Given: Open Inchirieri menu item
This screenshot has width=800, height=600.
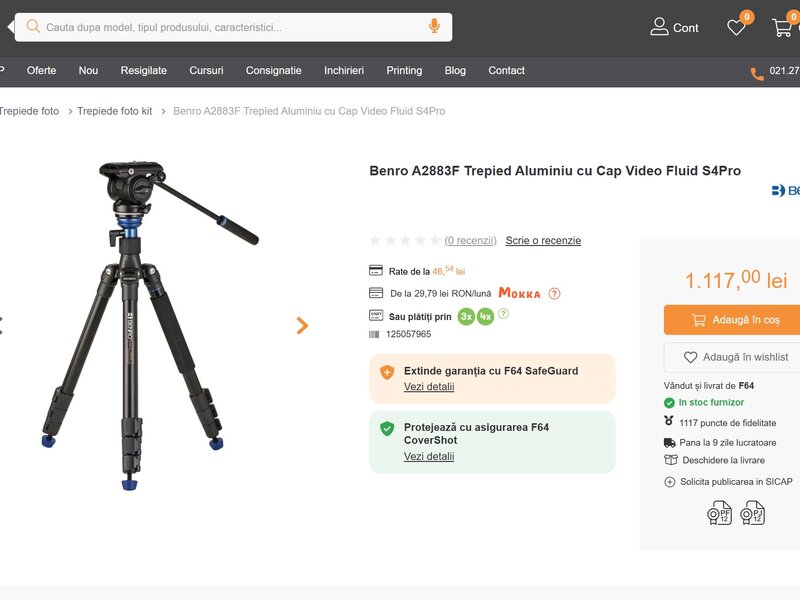Looking at the screenshot, I should click(x=344, y=70).
